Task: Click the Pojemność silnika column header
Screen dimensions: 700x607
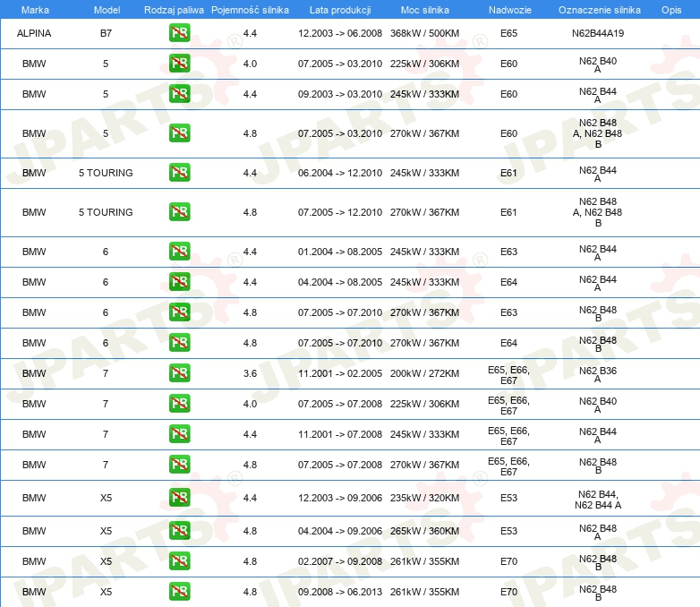Action: point(250,10)
